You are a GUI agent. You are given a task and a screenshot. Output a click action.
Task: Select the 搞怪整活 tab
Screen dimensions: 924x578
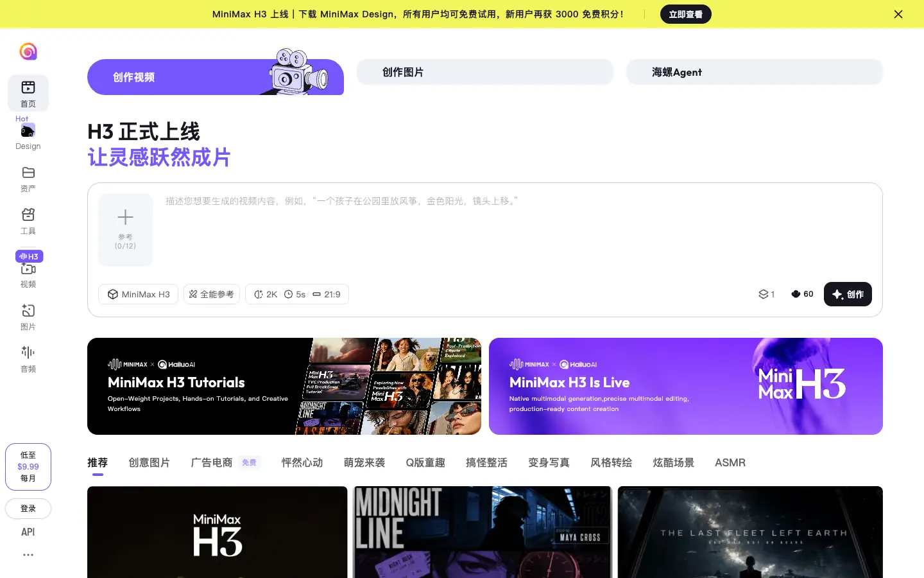486,462
